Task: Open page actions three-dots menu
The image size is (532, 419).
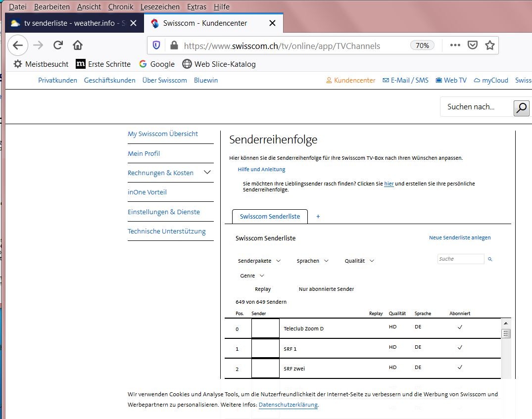Action: (x=455, y=46)
